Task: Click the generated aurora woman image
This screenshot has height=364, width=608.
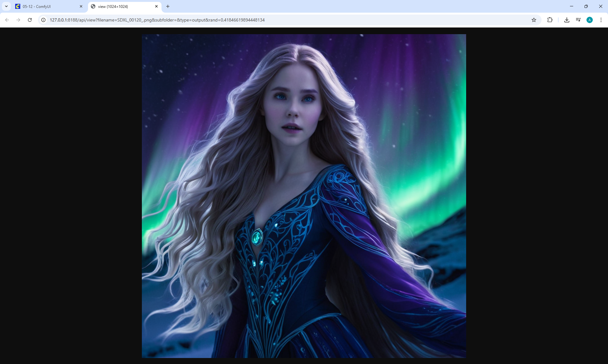Action: click(304, 196)
